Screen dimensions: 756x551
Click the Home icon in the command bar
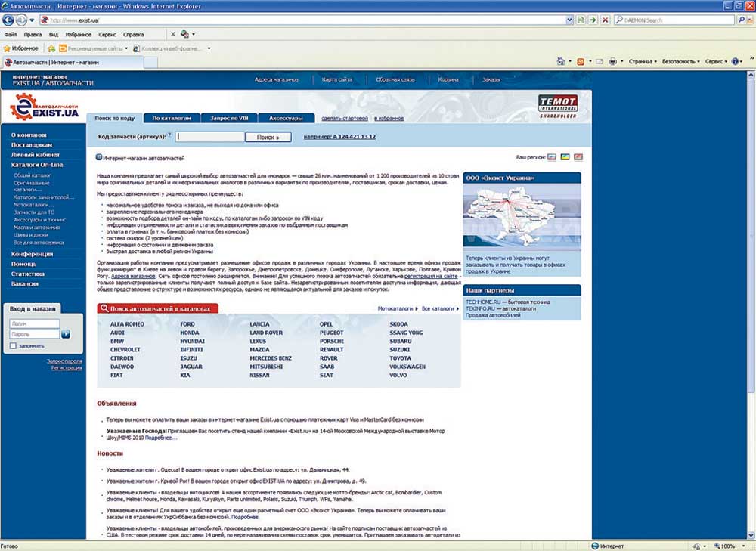(560, 62)
